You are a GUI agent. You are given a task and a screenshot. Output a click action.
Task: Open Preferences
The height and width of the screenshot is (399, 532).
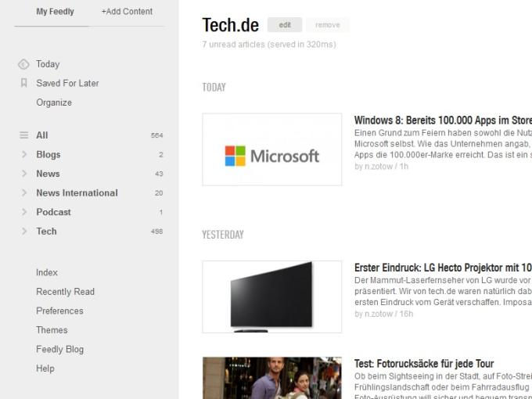(59, 311)
